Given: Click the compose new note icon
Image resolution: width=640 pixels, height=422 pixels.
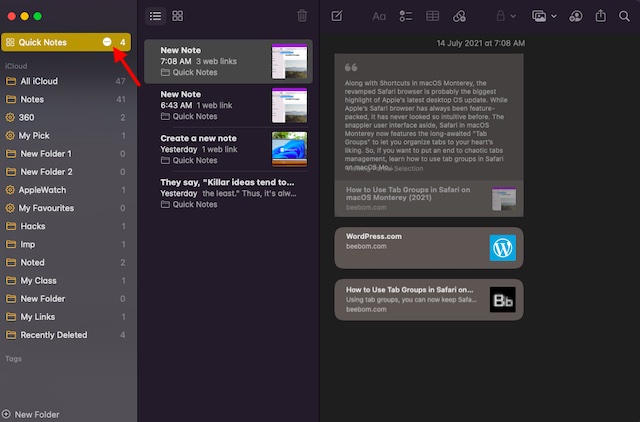Looking at the screenshot, I should coord(337,16).
